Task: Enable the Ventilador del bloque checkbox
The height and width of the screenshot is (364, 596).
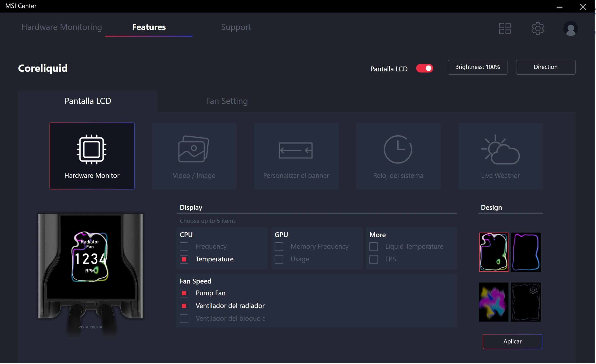Action: [184, 319]
